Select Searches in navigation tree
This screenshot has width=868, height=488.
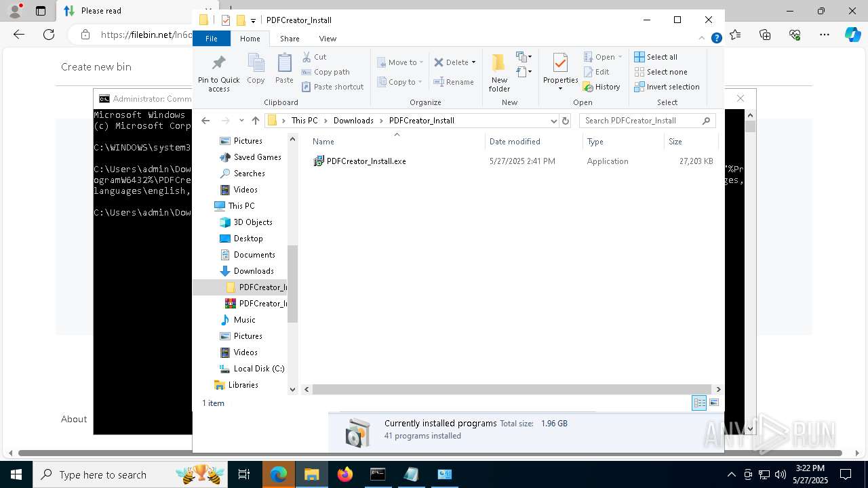click(x=249, y=174)
